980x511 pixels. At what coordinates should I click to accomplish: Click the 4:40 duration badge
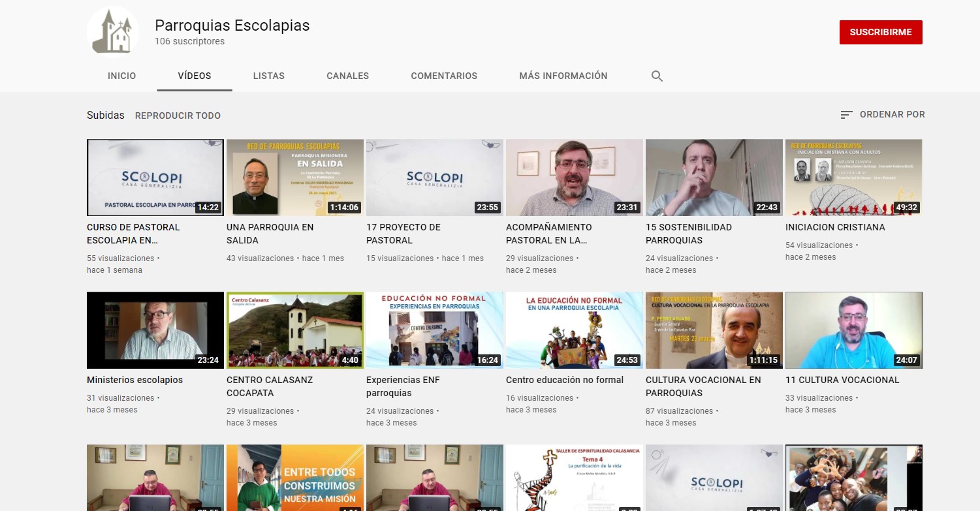[x=350, y=360]
